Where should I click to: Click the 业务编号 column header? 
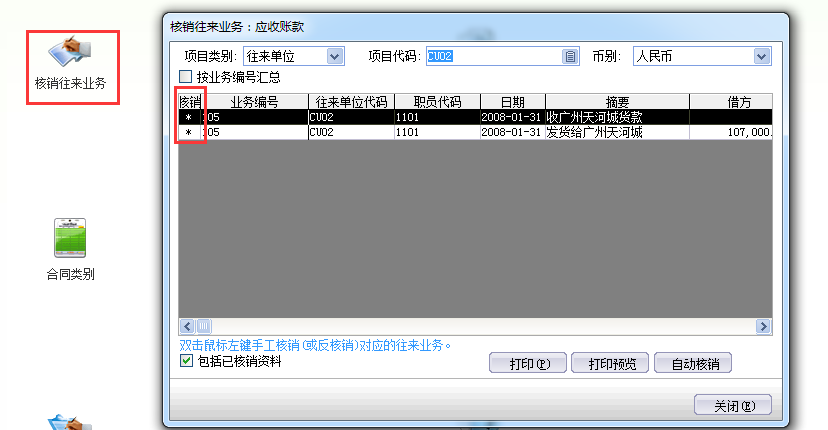coord(255,101)
